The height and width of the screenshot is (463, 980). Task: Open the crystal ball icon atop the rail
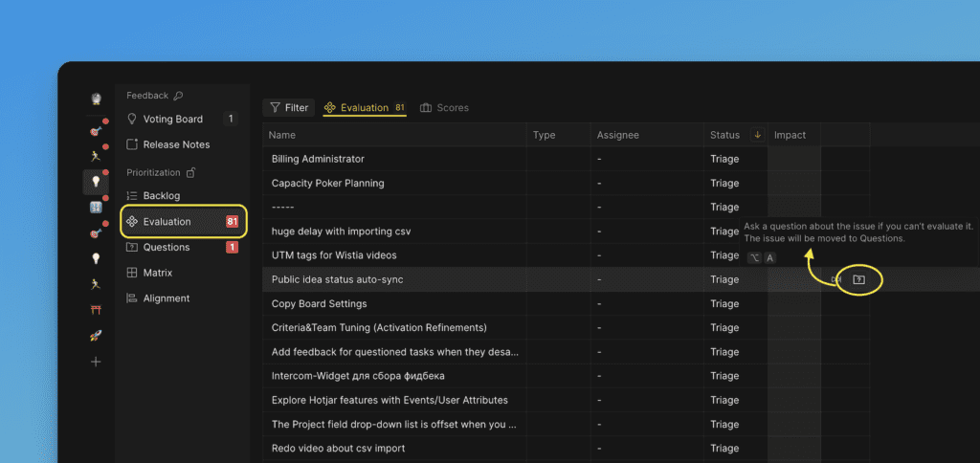pyautogui.click(x=96, y=99)
